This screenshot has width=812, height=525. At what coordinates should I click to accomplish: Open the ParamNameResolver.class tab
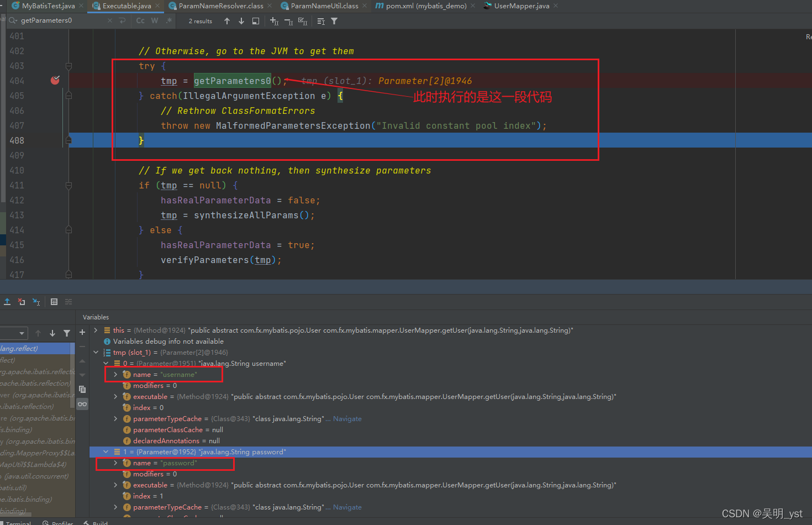pos(220,6)
